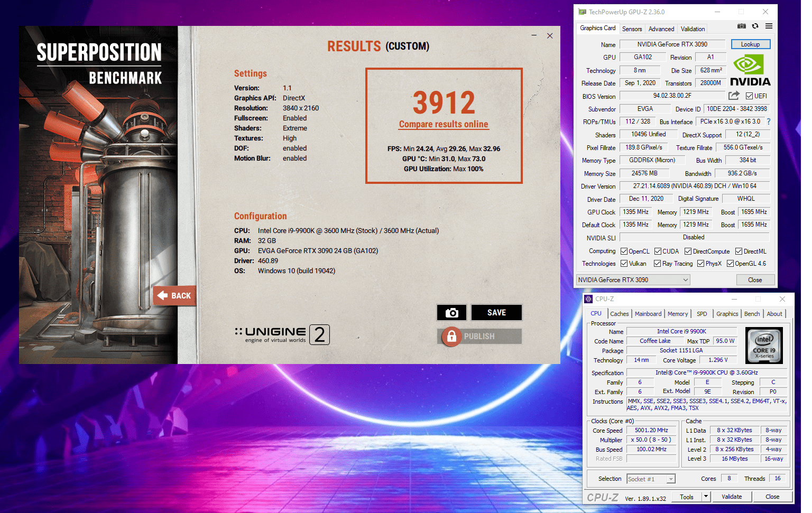Click the Driver Version field in GPU-Z
The image size is (812, 513).
pyautogui.click(x=695, y=186)
